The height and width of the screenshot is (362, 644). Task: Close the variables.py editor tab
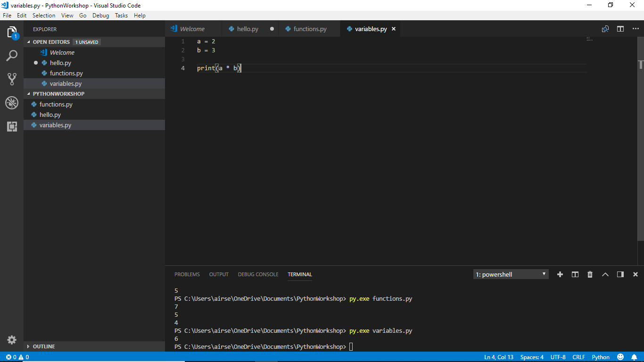(394, 29)
